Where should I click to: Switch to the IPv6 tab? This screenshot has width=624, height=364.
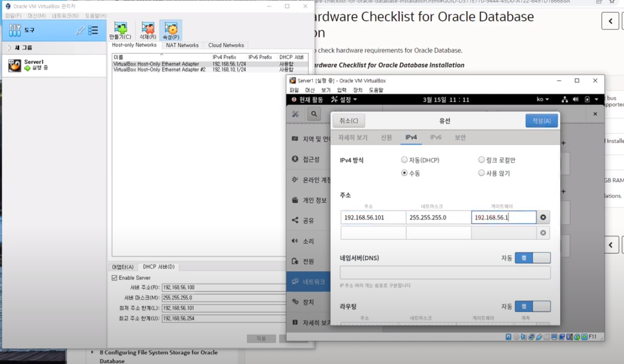coord(435,138)
